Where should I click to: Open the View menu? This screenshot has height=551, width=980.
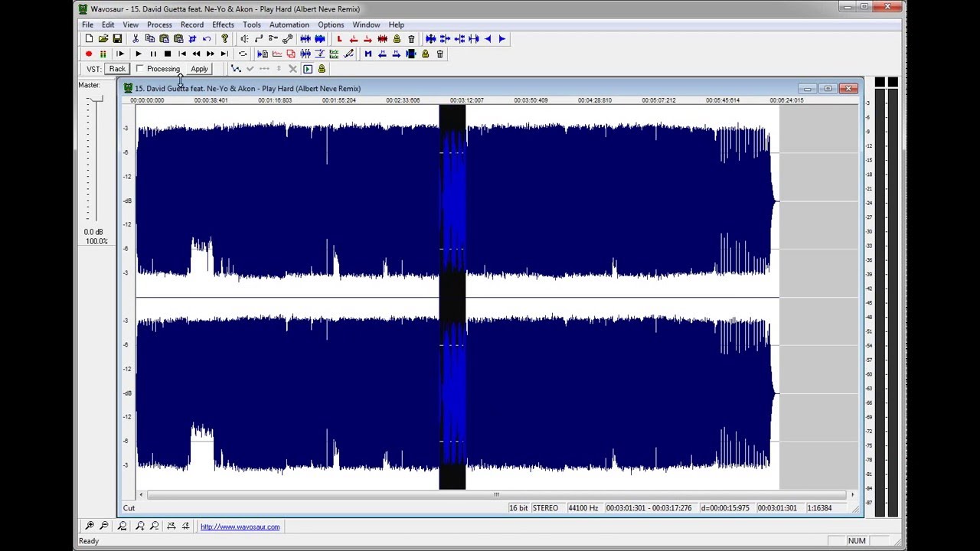click(130, 24)
